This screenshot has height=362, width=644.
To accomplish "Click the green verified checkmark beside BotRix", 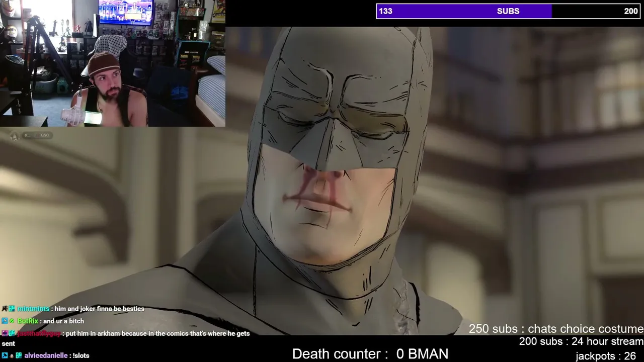I will (x=12, y=321).
